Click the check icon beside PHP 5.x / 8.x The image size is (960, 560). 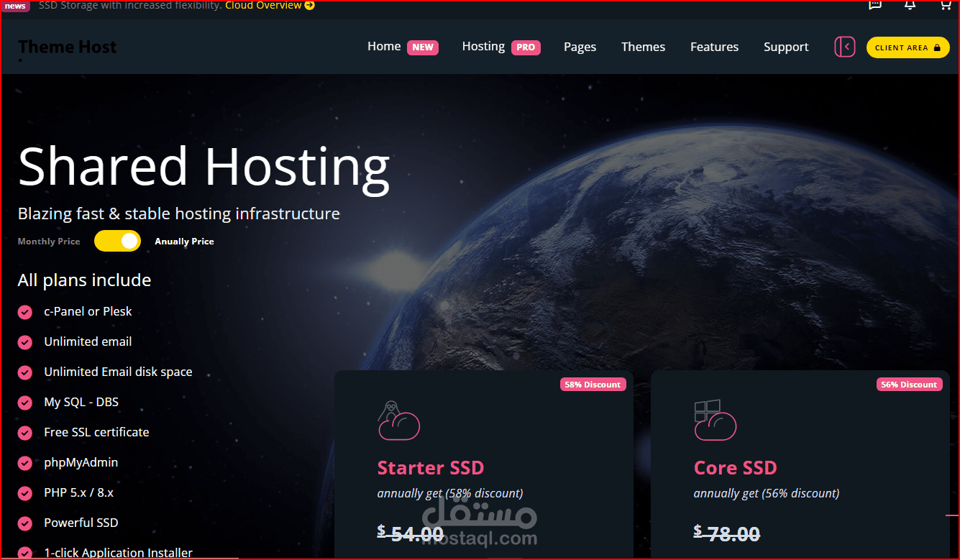(25, 493)
